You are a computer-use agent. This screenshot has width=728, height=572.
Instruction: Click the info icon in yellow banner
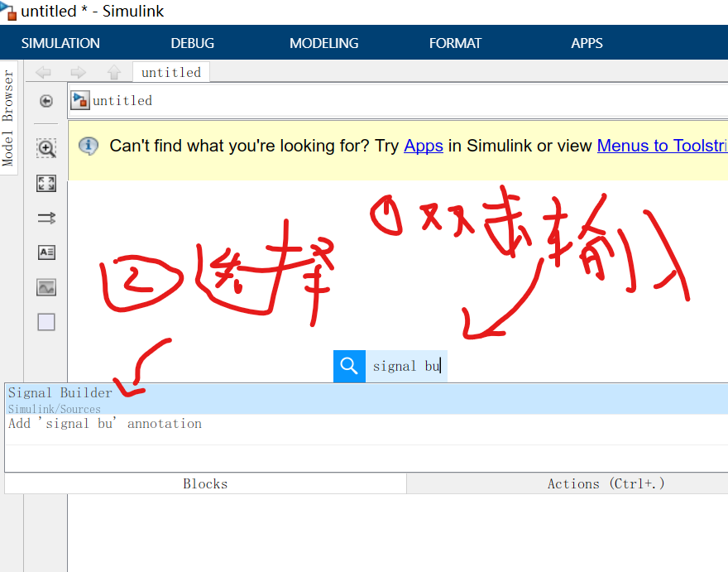pos(89,146)
